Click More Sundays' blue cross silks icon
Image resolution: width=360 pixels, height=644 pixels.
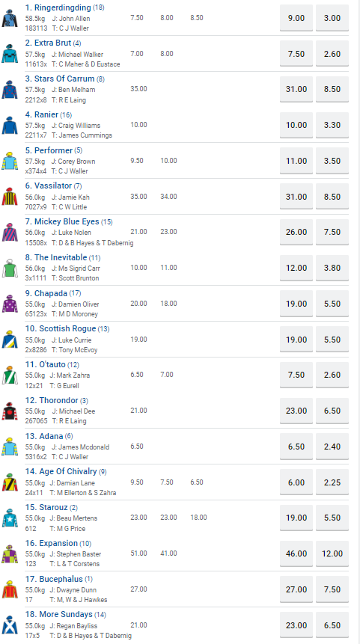[x=10, y=625]
